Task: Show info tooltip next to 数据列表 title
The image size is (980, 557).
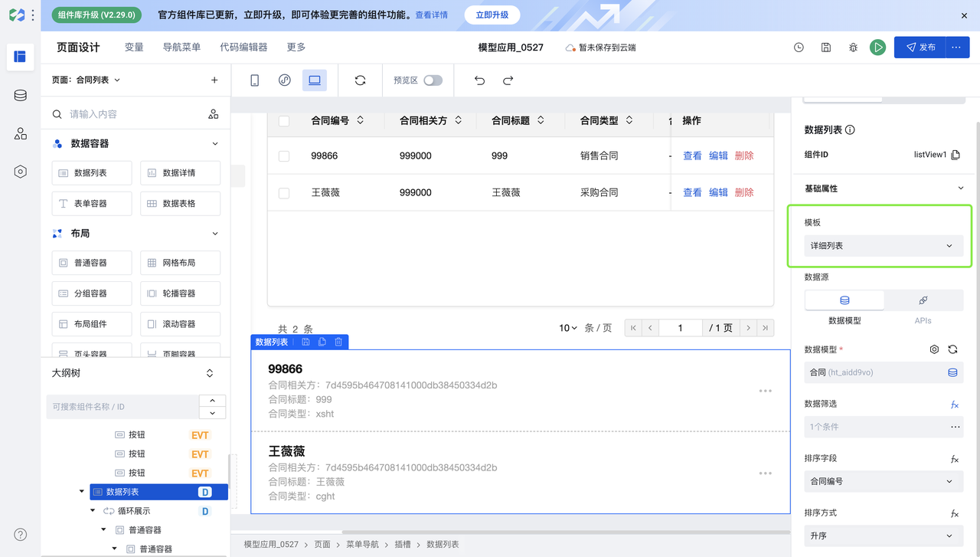Action: [850, 130]
